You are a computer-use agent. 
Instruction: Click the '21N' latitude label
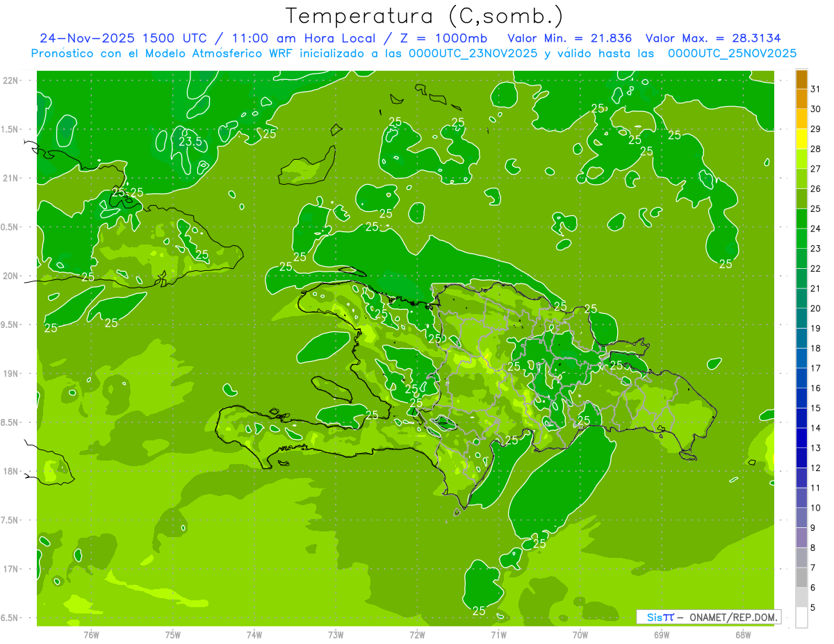[10, 179]
